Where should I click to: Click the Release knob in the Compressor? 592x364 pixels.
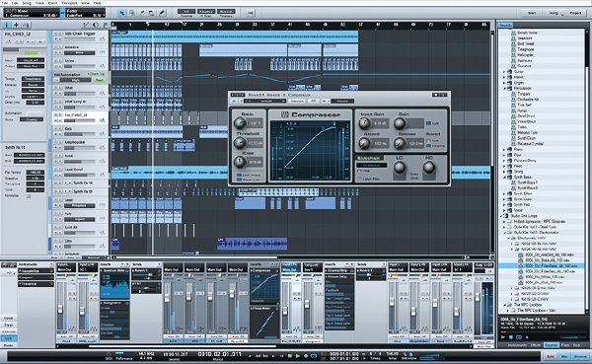(400, 143)
